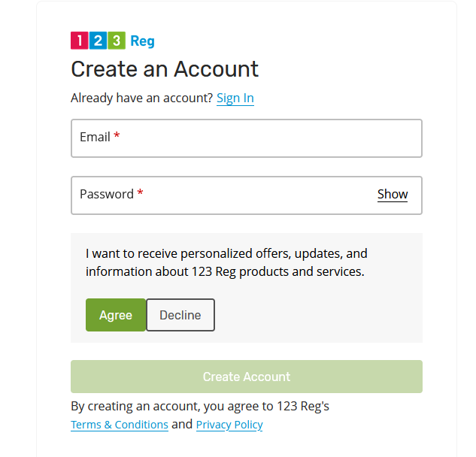Image resolution: width=476 pixels, height=457 pixels.
Task: Click the "Already have an account?" text
Action: (141, 98)
